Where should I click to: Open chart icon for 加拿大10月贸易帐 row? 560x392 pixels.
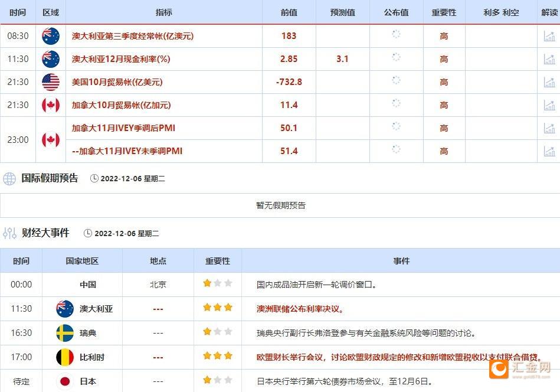click(x=549, y=105)
